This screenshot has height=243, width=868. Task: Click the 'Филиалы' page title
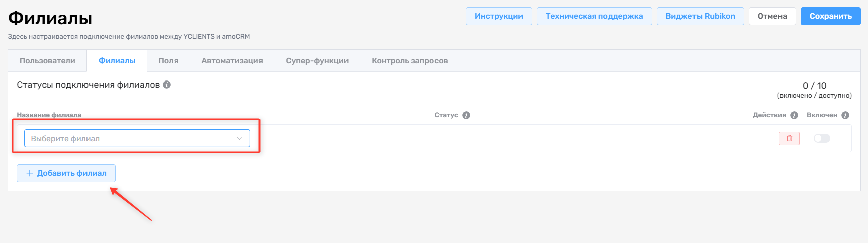pos(50,18)
